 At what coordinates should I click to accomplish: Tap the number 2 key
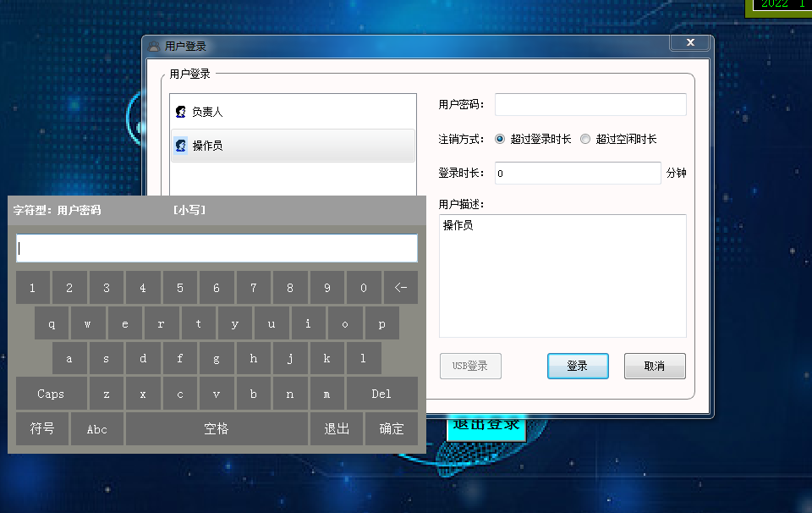[x=69, y=287]
